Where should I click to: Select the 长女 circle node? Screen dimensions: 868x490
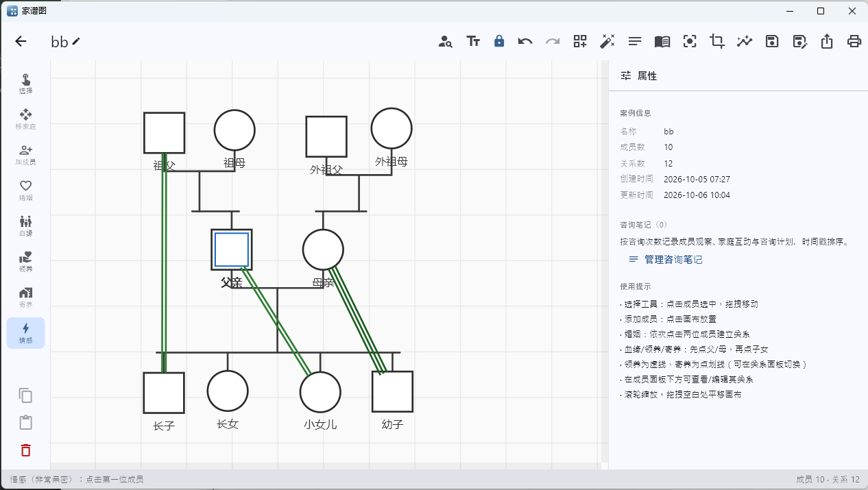tap(228, 391)
